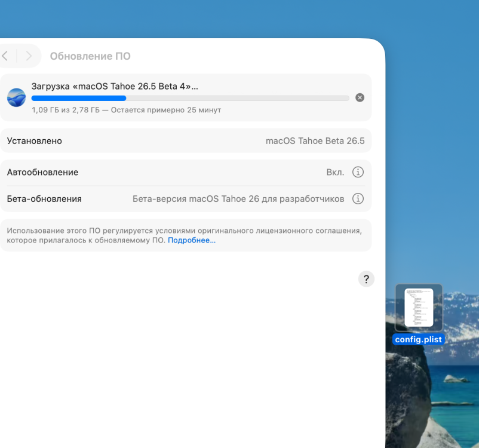
Task: Go forward using the right chevron
Action: [29, 56]
